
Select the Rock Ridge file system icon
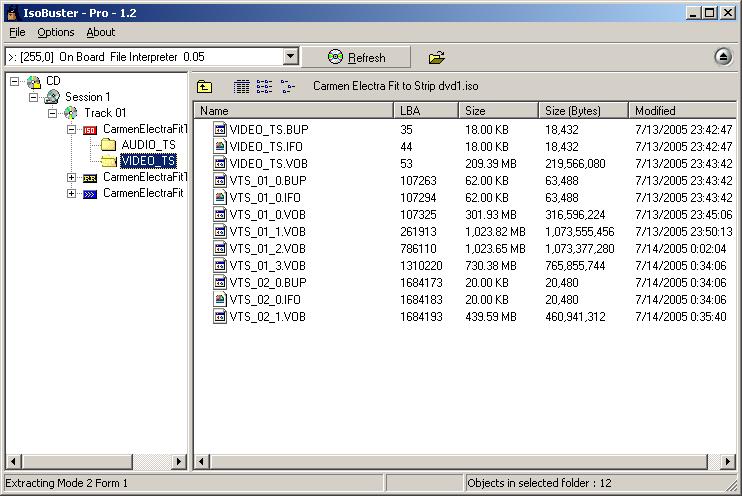click(90, 178)
